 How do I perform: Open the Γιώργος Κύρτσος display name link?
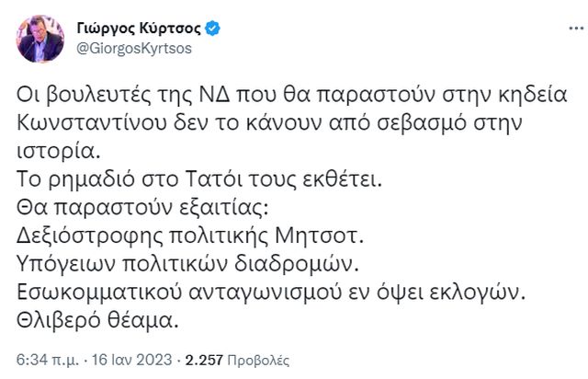point(138,29)
